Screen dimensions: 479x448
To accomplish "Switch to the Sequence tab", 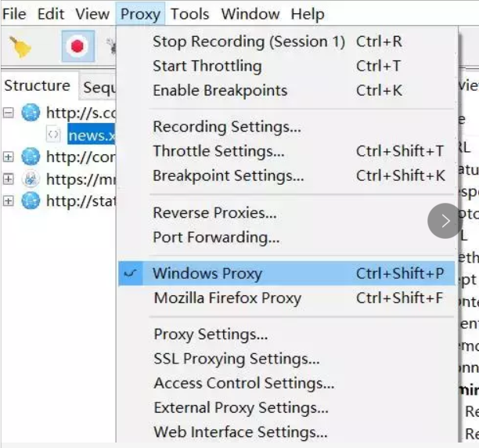I will (99, 87).
